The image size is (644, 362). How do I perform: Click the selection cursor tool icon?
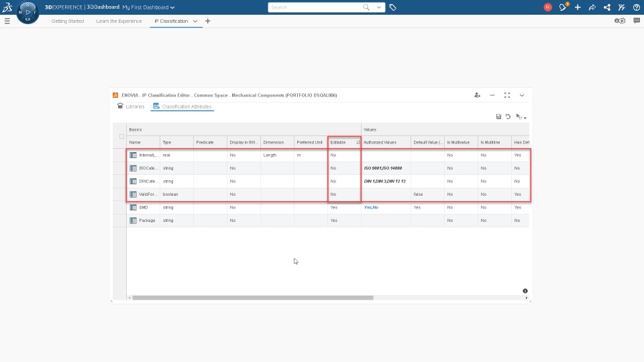(x=519, y=117)
